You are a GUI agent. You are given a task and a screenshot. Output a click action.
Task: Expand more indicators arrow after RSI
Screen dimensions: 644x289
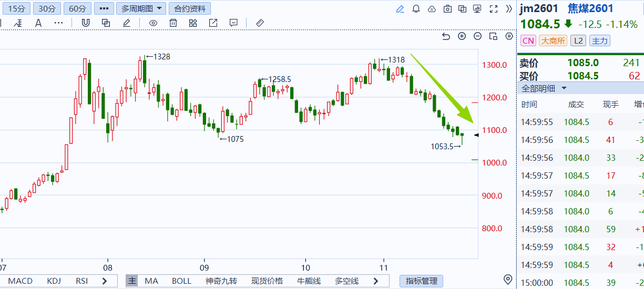pyautogui.click(x=104, y=281)
